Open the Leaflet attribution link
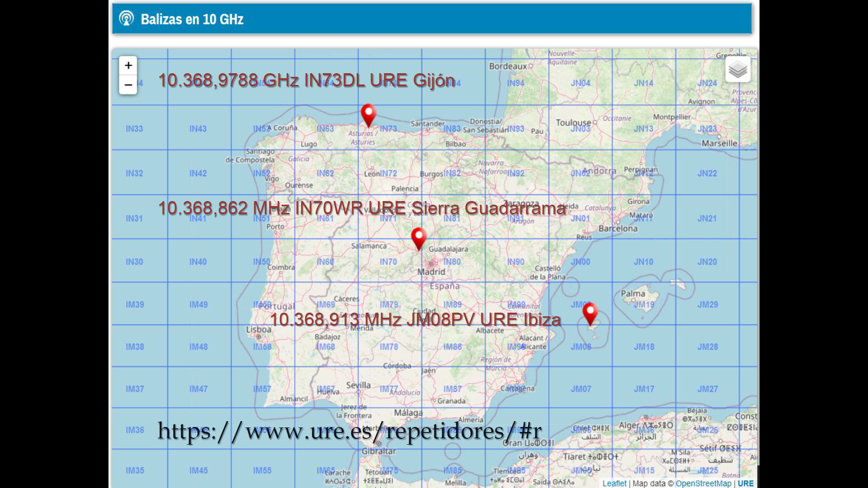This screenshot has height=488, width=868. point(614,483)
